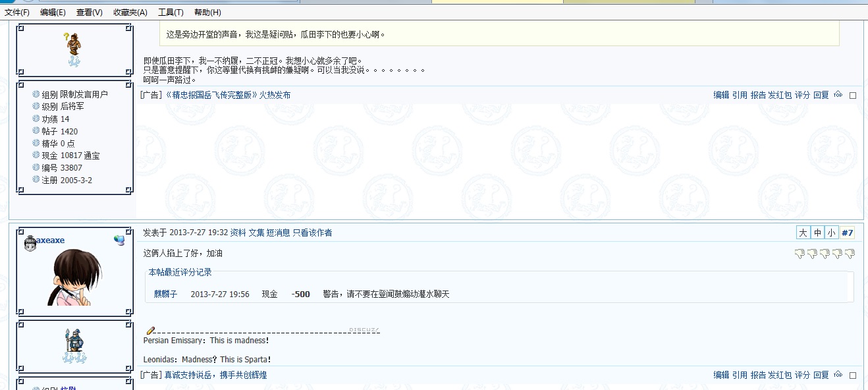868x390 pixels.
Task: Click the second thumbs-down icon in post #7
Action: click(x=813, y=254)
